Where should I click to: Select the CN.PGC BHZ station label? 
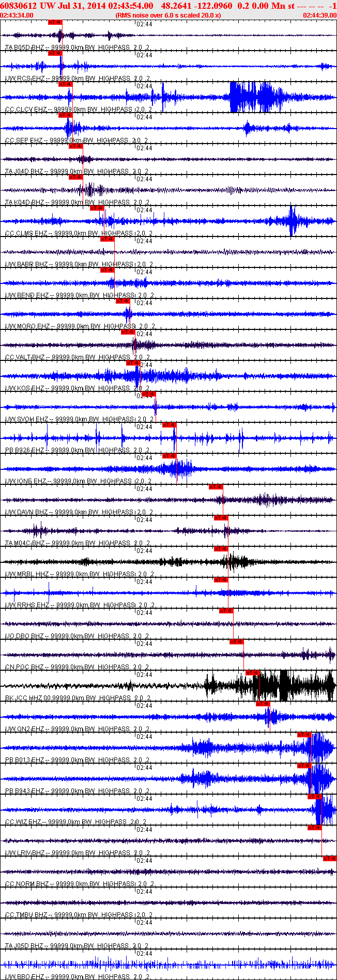click(x=78, y=667)
